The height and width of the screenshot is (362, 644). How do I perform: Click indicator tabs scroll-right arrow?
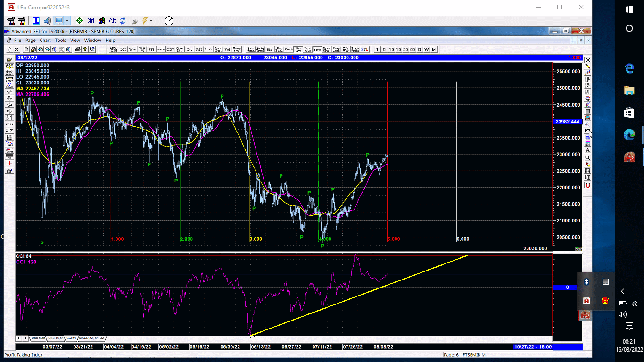click(25, 338)
